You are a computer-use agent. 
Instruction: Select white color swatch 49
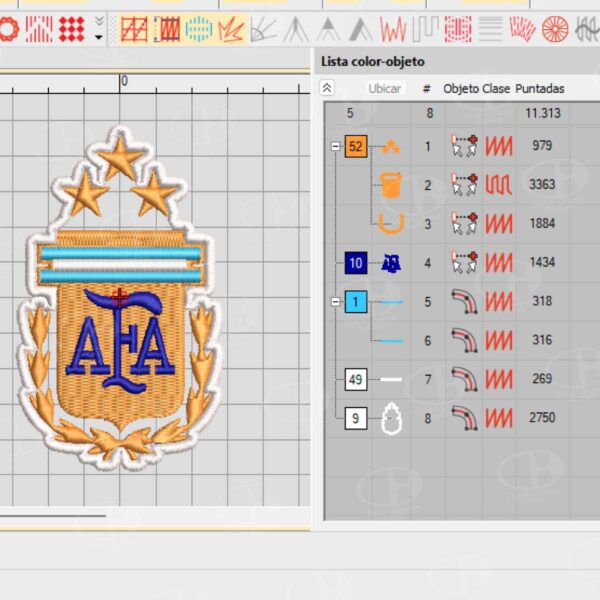(356, 379)
